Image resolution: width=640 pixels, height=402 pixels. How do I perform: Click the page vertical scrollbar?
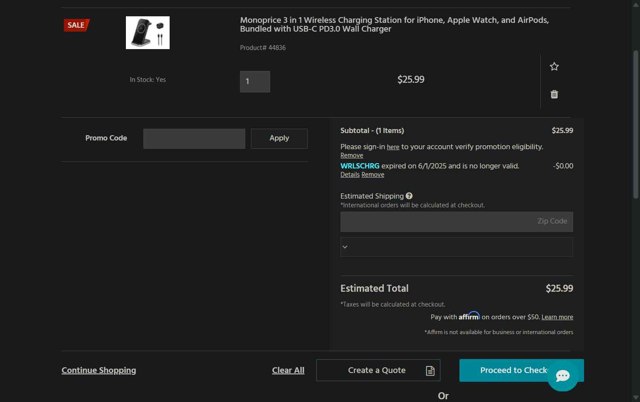pos(636,124)
